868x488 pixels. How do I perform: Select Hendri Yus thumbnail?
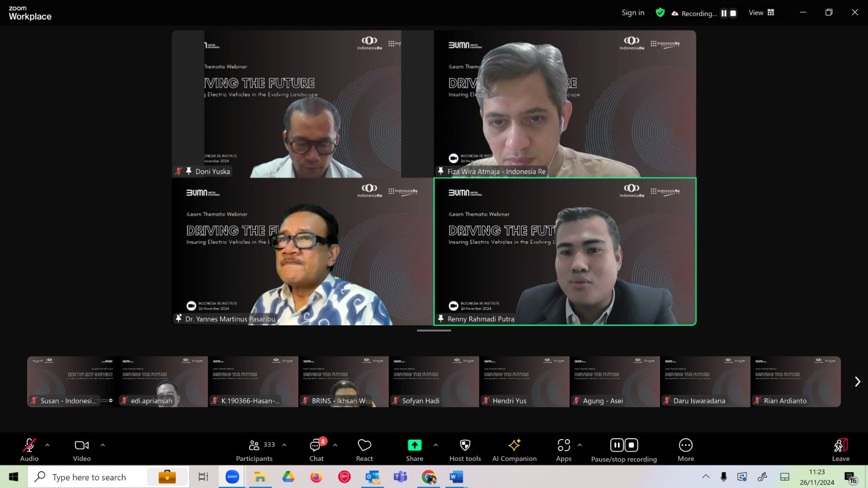point(525,382)
